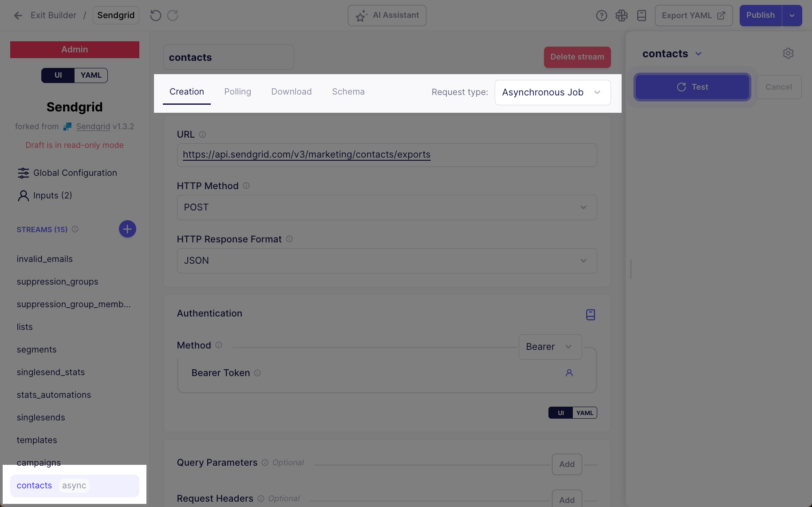812x507 pixels.
Task: Open the Schema tab
Action: 348,91
